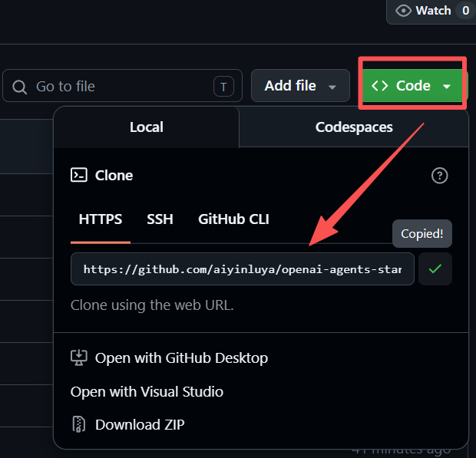476x458 pixels.
Task: Select the SSH clone tab
Action: [x=160, y=219]
